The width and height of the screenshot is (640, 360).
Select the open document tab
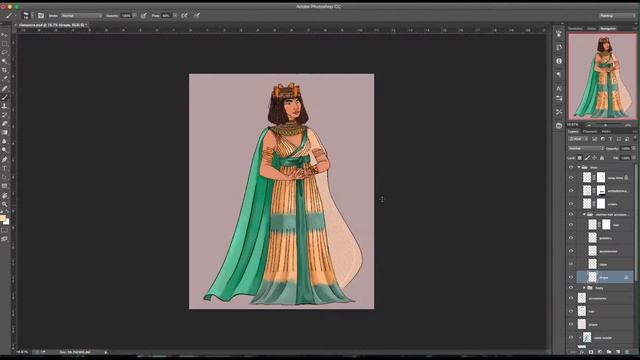click(x=52, y=25)
